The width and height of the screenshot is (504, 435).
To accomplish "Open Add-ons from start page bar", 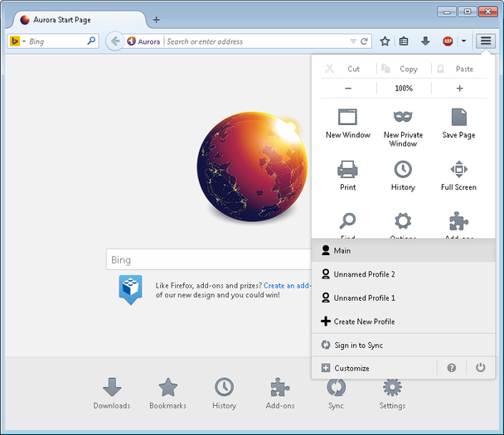I will 280,394.
